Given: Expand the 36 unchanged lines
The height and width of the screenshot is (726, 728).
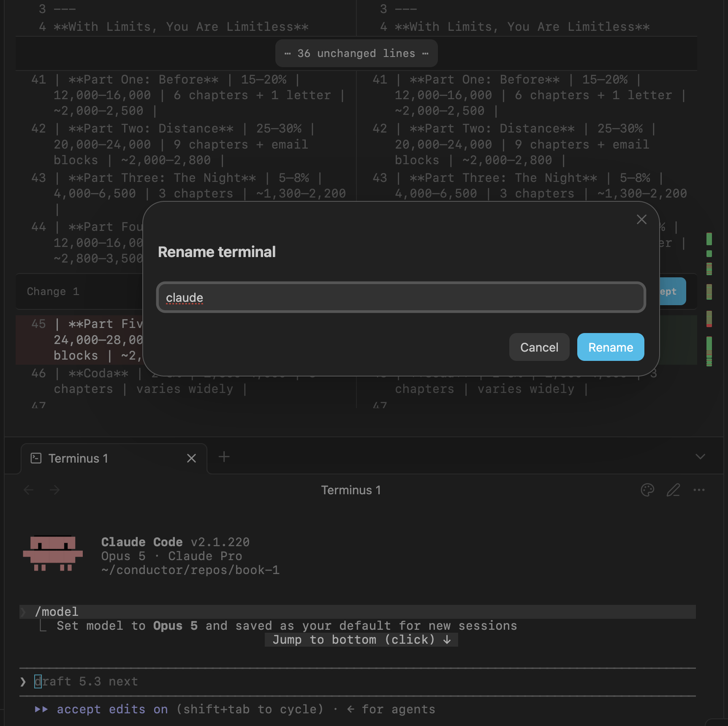Looking at the screenshot, I should coord(356,53).
